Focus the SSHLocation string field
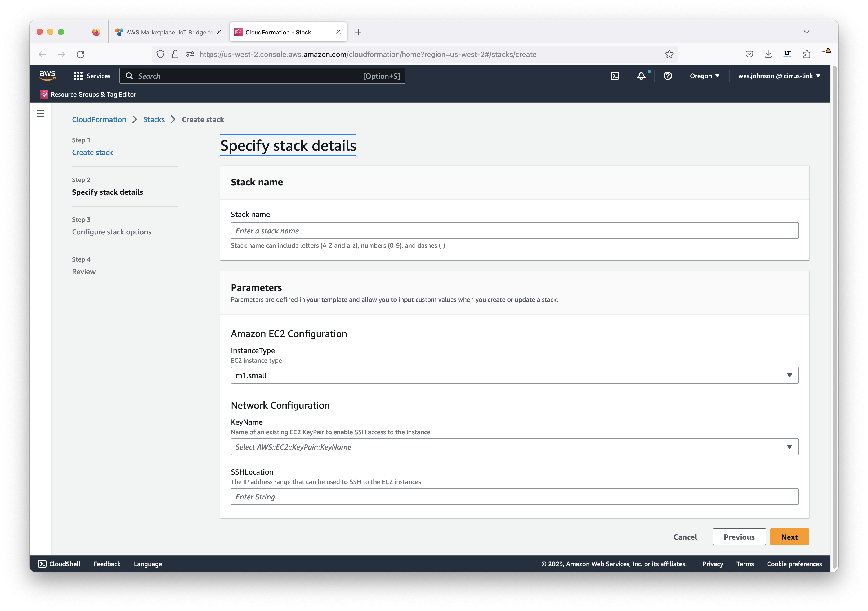Viewport: 868px width, 611px height. coord(514,496)
